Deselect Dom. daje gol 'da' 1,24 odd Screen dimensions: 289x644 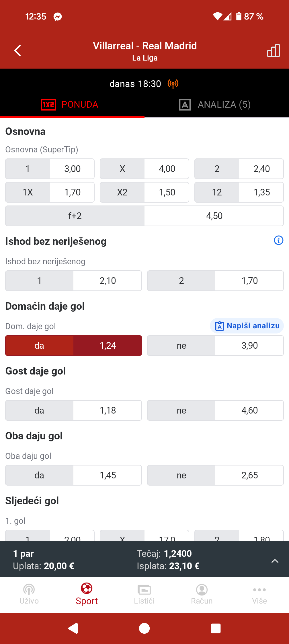point(73,346)
